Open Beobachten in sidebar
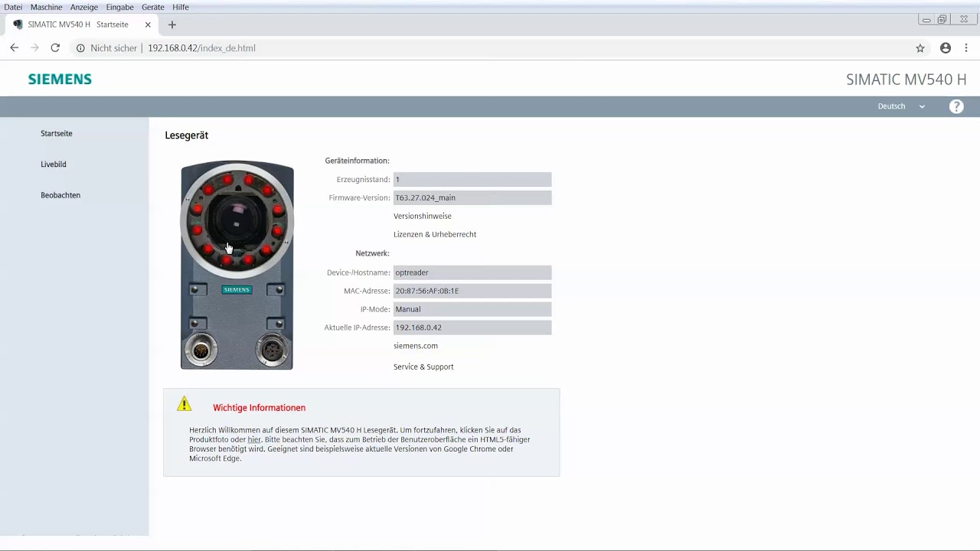 pyautogui.click(x=60, y=195)
